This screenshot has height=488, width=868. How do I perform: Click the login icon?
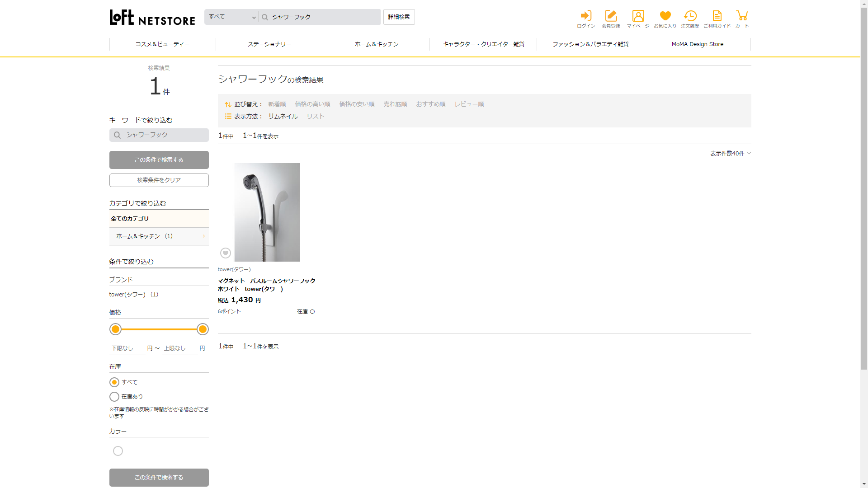(x=586, y=16)
